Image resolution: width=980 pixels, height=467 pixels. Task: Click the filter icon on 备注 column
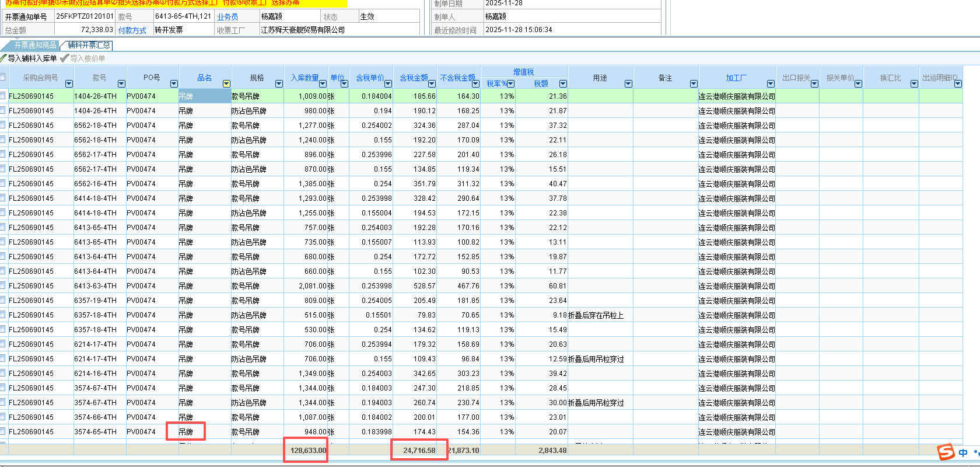694,84
